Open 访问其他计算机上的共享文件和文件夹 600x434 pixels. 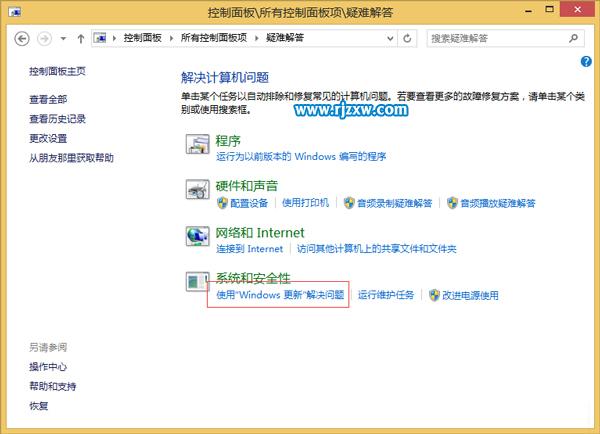click(377, 249)
